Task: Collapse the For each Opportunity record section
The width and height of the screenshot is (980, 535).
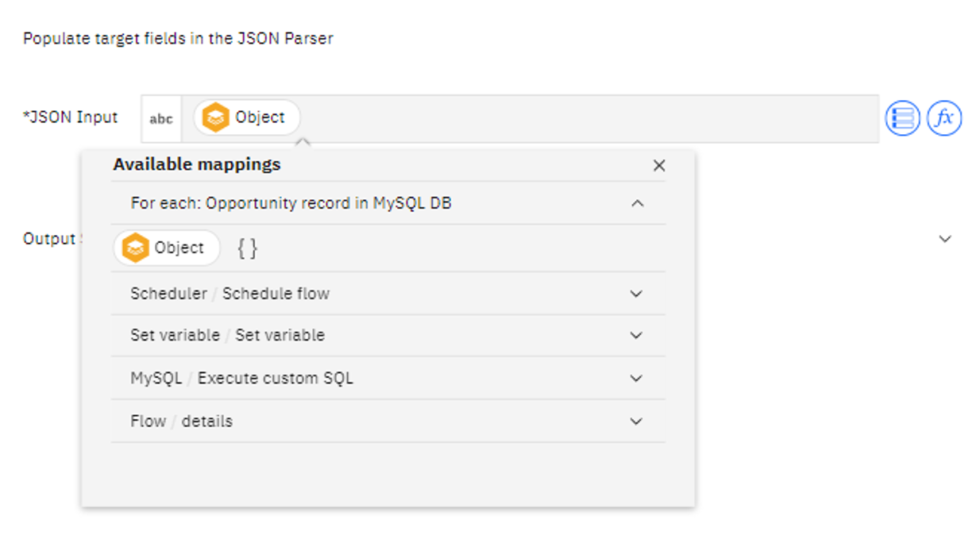Action: [637, 203]
